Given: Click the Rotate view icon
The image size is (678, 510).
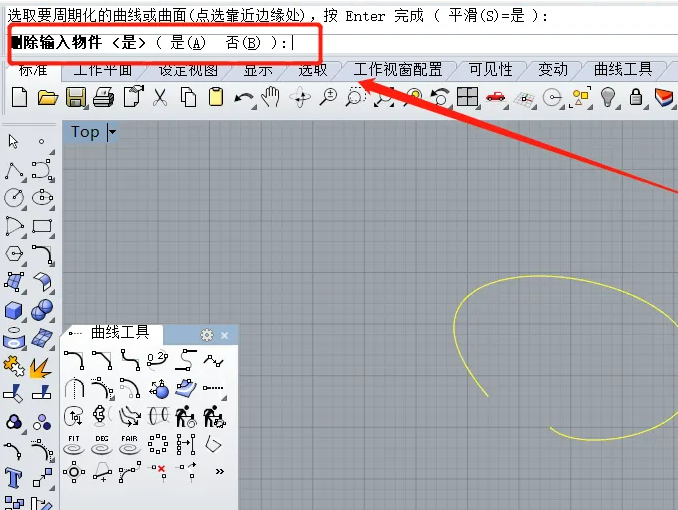Looking at the screenshot, I should pyautogui.click(x=301, y=97).
